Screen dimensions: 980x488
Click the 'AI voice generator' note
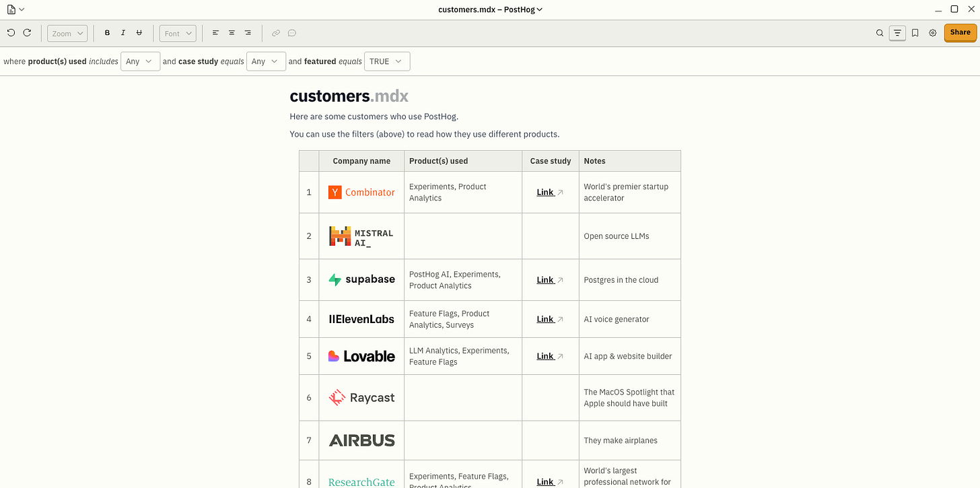point(617,319)
